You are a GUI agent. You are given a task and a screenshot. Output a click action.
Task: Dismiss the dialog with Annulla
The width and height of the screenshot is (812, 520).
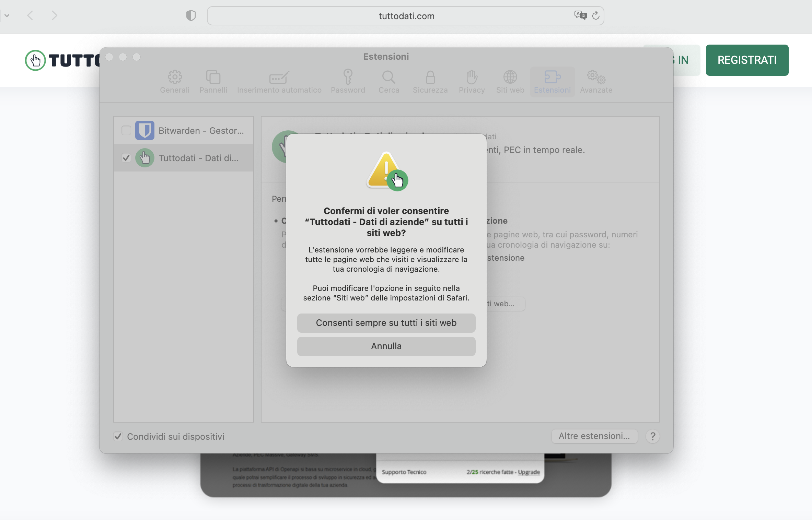(x=386, y=346)
